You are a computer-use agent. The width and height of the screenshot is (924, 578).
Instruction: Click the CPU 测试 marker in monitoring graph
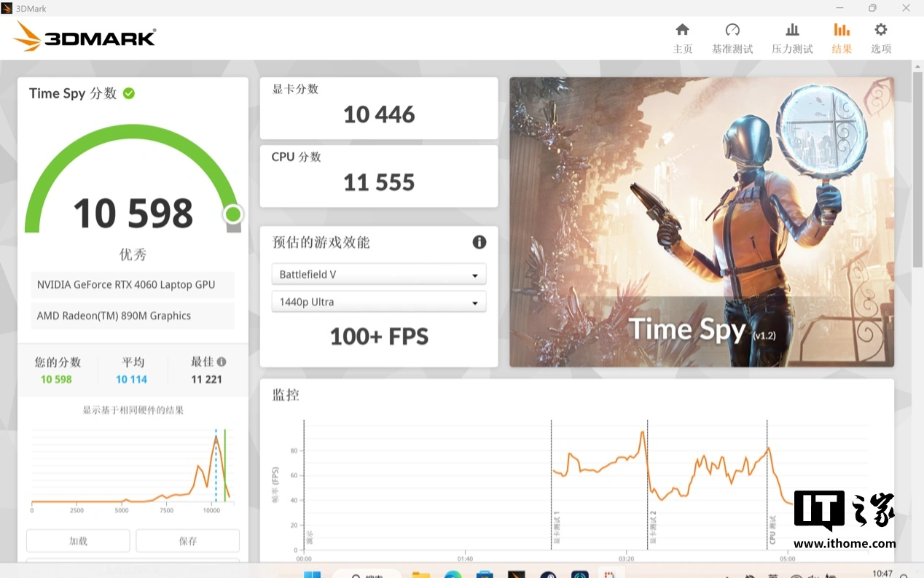tap(772, 531)
